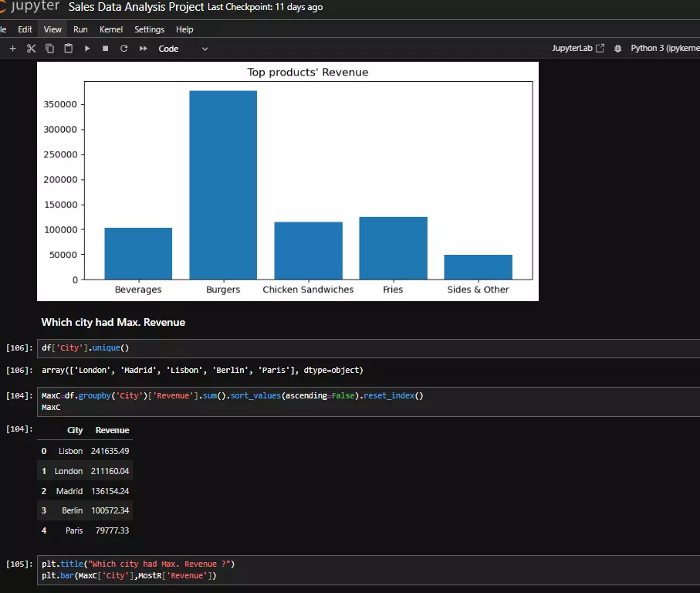Open the Settings menu
The image size is (700, 593).
point(149,29)
